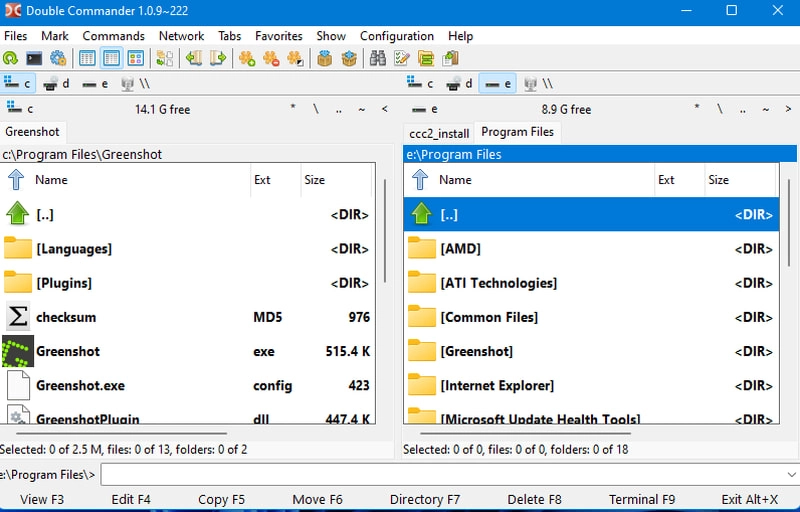Image resolution: width=800 pixels, height=512 pixels.
Task: Select the Greenshot exe file in left panel
Action: point(68,351)
